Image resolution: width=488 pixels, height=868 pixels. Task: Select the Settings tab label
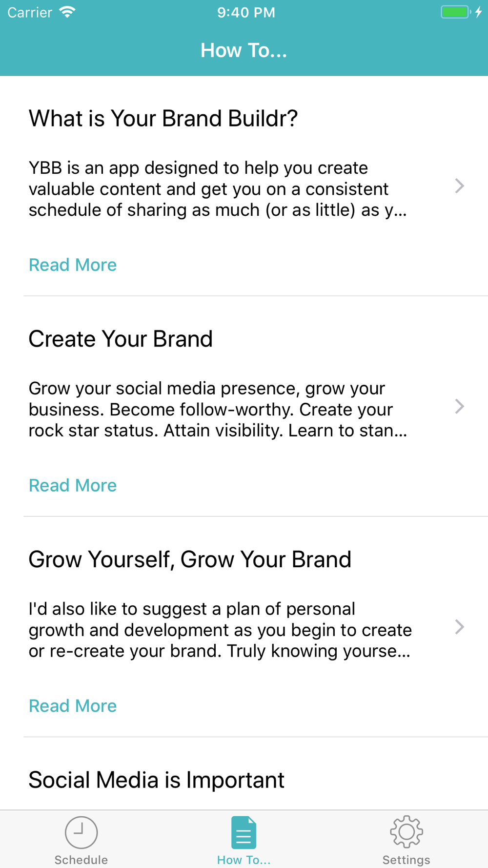[x=407, y=860]
